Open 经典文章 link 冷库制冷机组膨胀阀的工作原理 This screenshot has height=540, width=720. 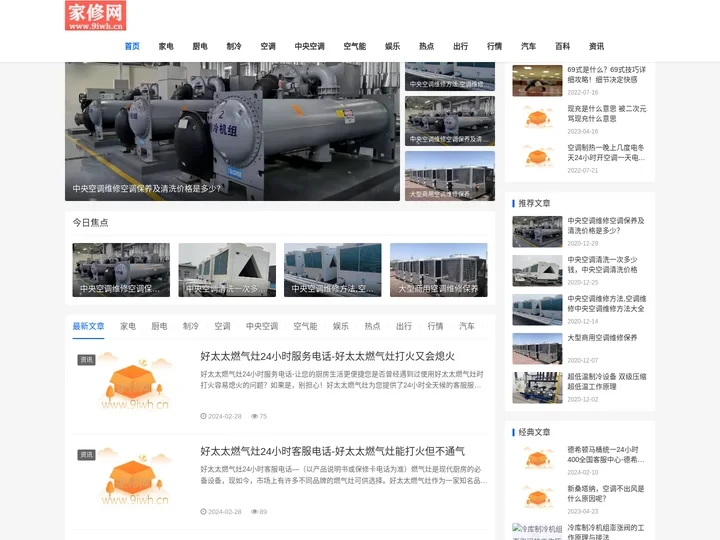coord(606,533)
